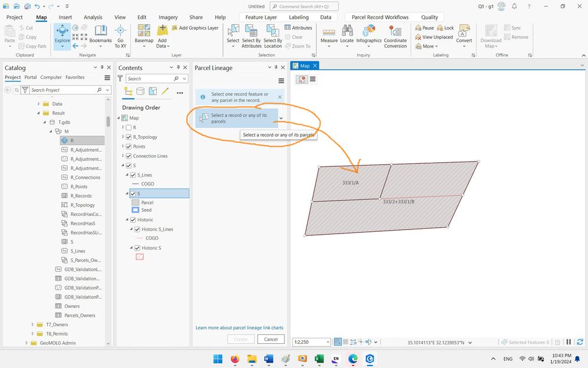Open the Catalog pane menu
Viewport: 588px width, 368px height.
[107, 78]
